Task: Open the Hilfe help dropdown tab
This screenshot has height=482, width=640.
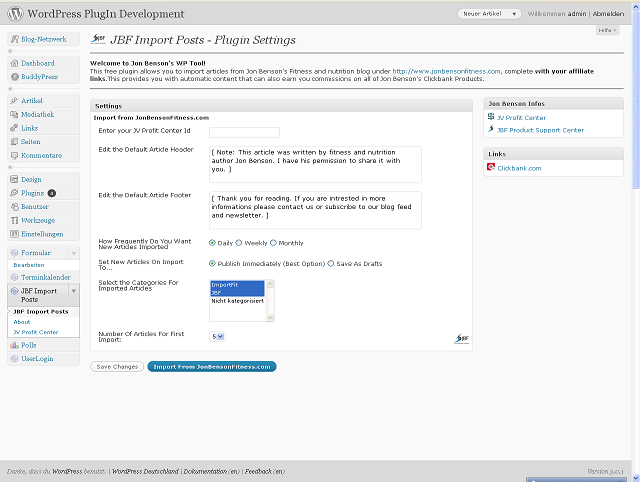Action: click(x=607, y=30)
